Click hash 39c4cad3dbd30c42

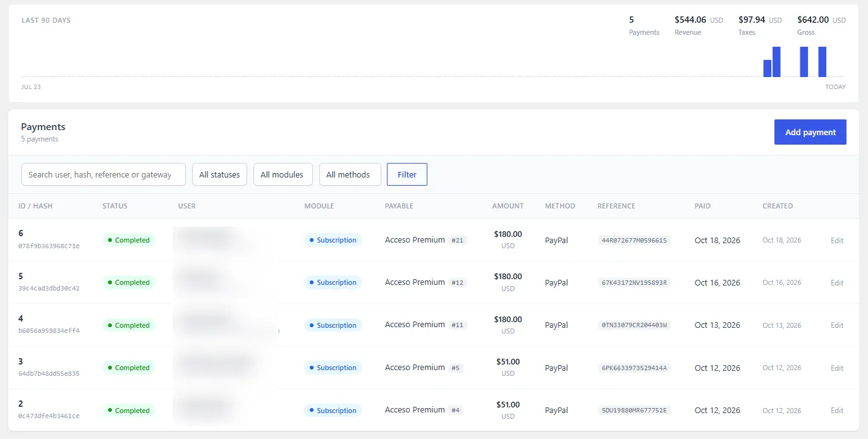pyautogui.click(x=49, y=288)
